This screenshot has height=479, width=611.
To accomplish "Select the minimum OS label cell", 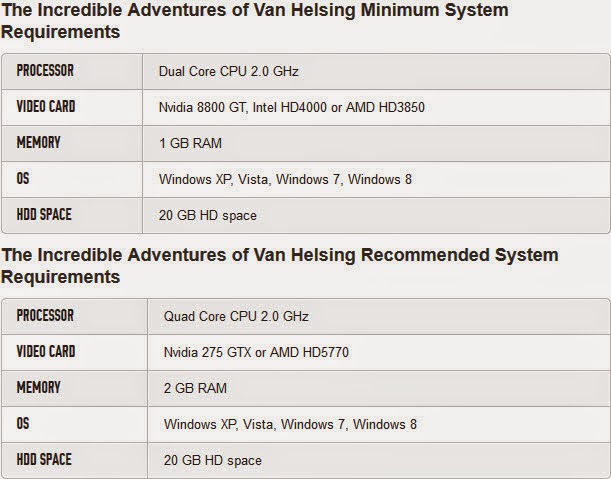I will [x=72, y=179].
